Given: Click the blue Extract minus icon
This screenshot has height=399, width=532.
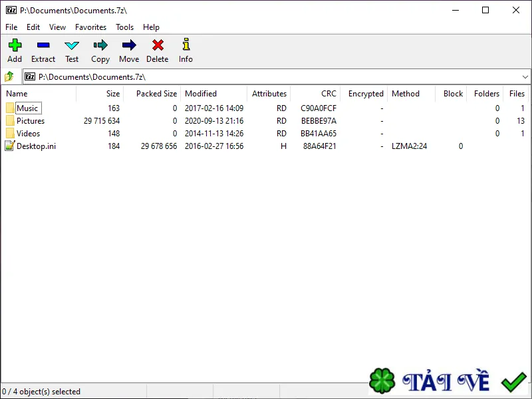Looking at the screenshot, I should (43, 45).
